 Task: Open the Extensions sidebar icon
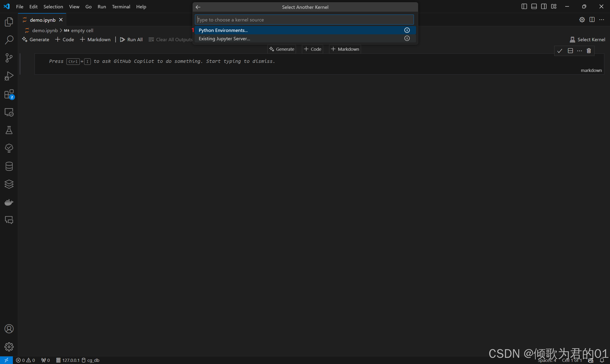tap(9, 94)
